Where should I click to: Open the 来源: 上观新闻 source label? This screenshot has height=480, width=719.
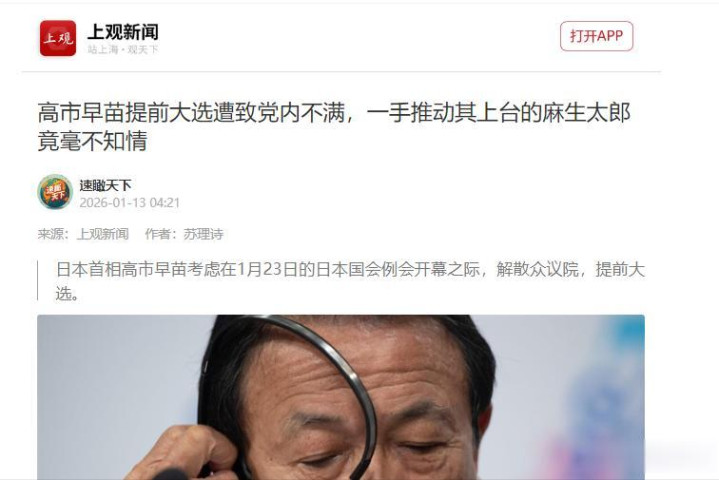pos(83,234)
